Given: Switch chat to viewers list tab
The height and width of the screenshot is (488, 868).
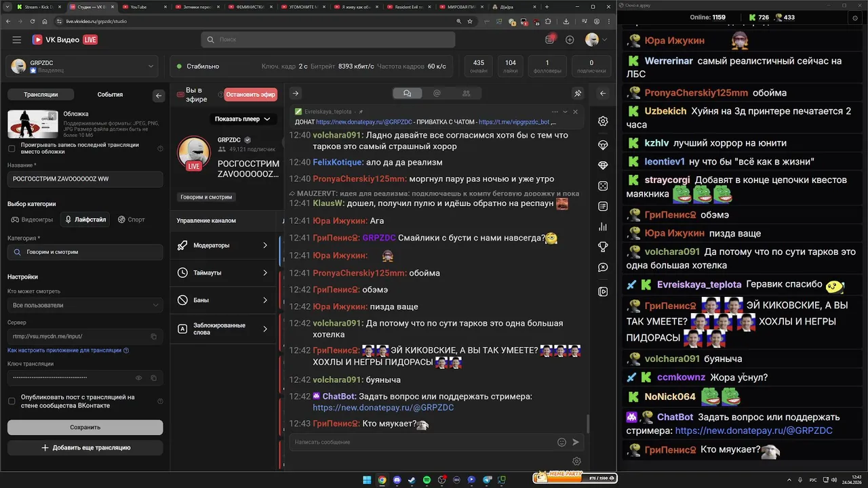Looking at the screenshot, I should 466,94.
